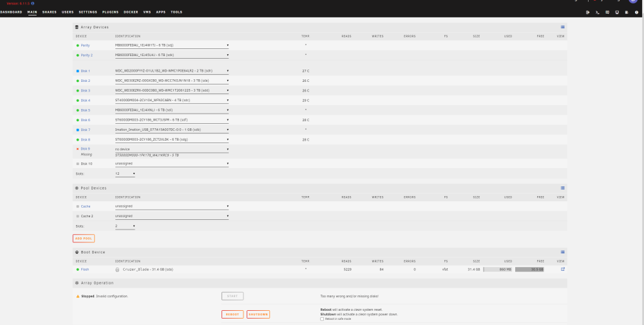
Task: Open Parity device selection dropdown
Action: click(172, 45)
